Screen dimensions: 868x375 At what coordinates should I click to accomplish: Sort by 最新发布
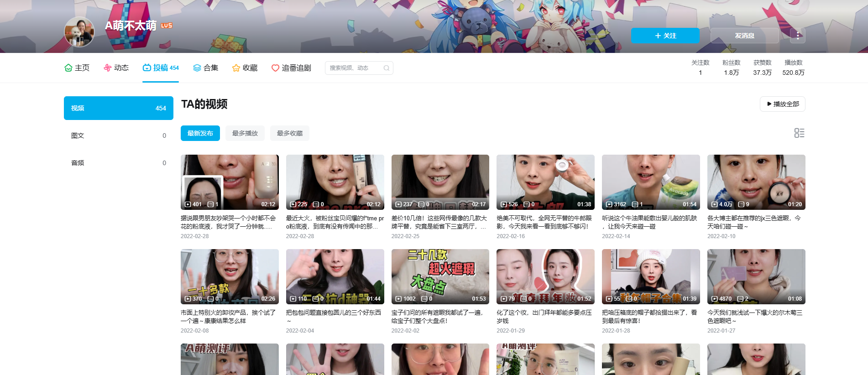pos(200,133)
